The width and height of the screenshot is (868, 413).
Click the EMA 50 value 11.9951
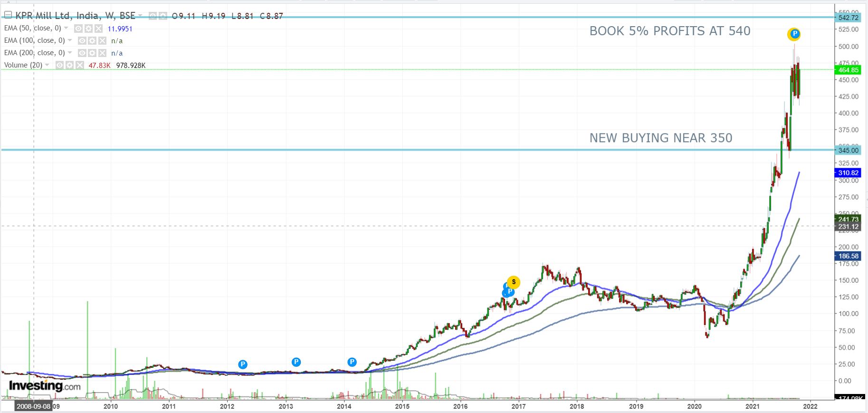click(120, 29)
